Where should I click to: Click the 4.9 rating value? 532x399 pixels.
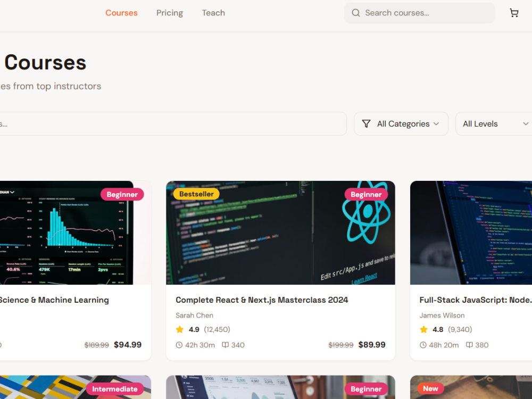194,329
